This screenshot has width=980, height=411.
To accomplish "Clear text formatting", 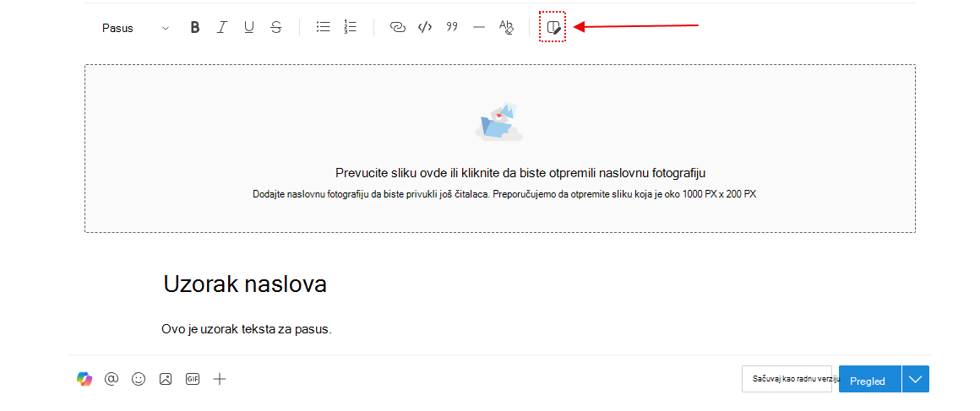I will (506, 27).
